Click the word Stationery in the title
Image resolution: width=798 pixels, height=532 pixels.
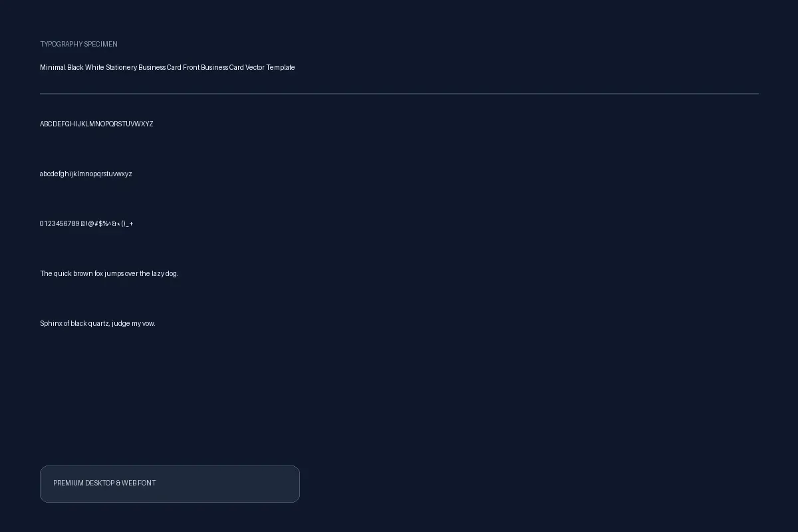121,67
